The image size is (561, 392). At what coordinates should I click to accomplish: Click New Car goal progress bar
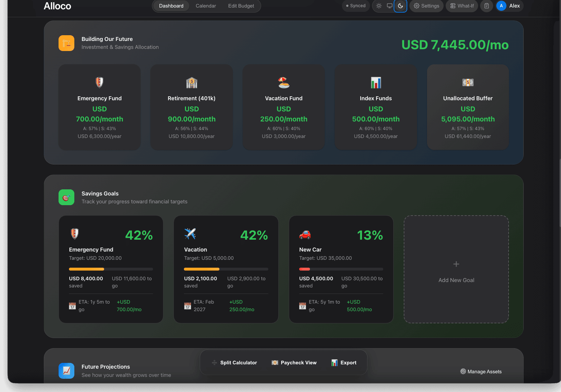[341, 269]
